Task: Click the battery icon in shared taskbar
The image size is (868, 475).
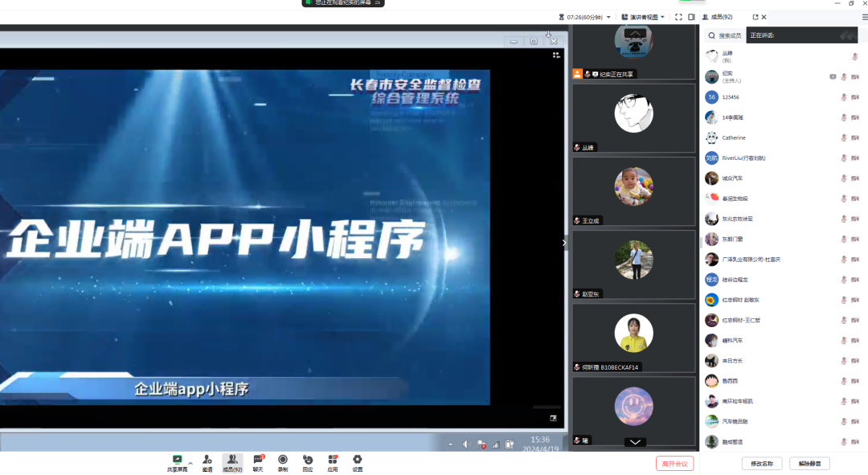Action: point(510,444)
